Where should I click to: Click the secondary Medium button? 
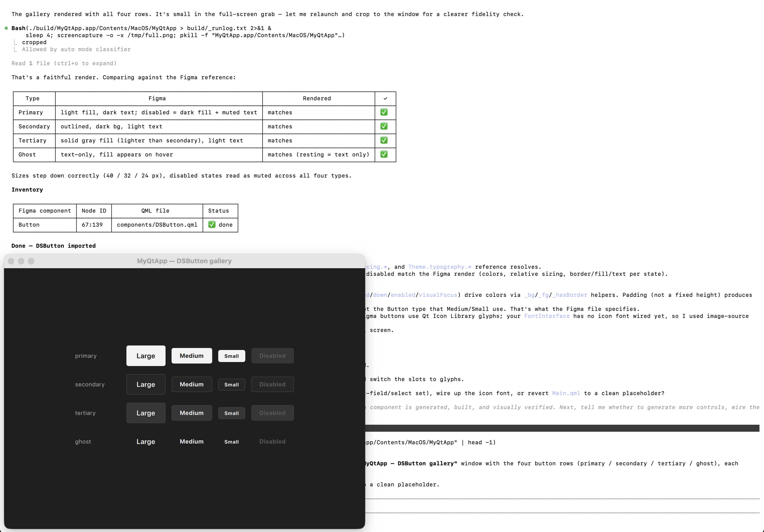[x=192, y=384]
